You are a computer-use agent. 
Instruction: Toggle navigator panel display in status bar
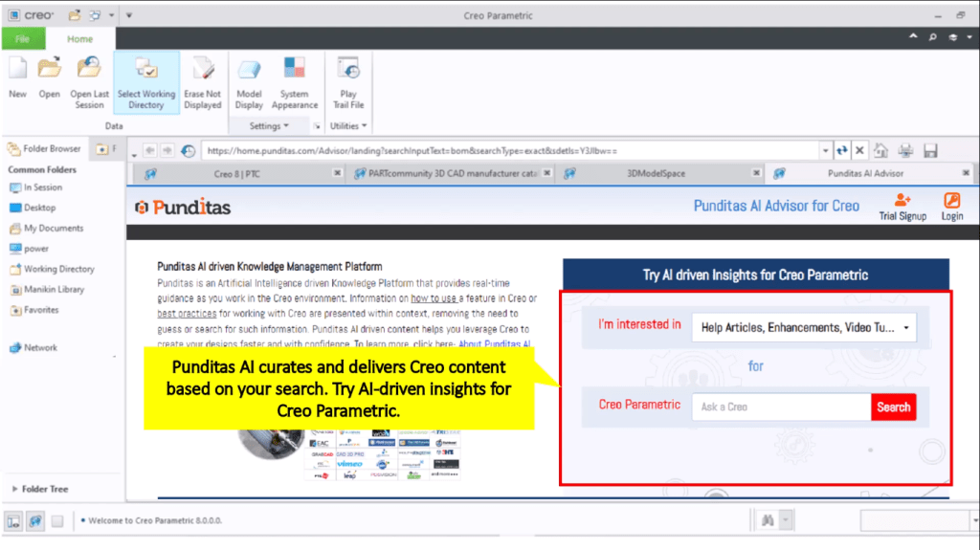[15, 521]
